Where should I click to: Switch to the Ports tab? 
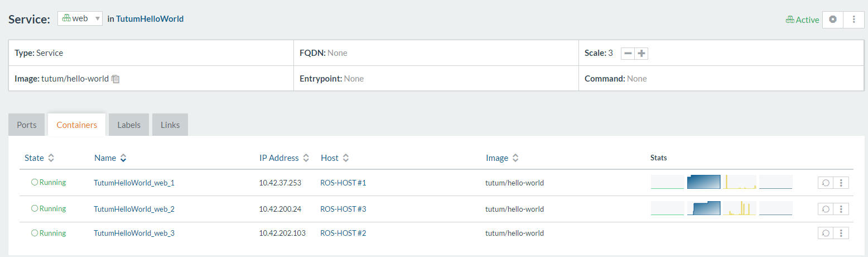coord(27,125)
